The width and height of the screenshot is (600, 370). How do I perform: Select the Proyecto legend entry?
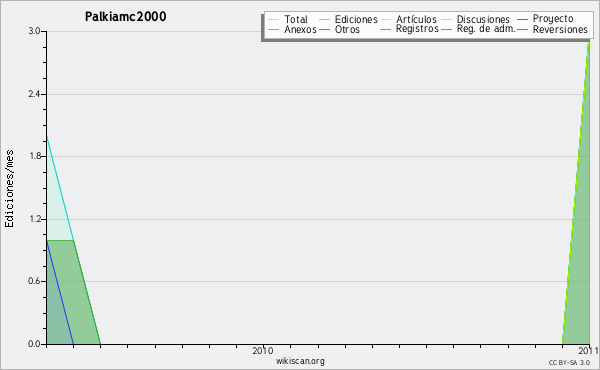pos(553,19)
